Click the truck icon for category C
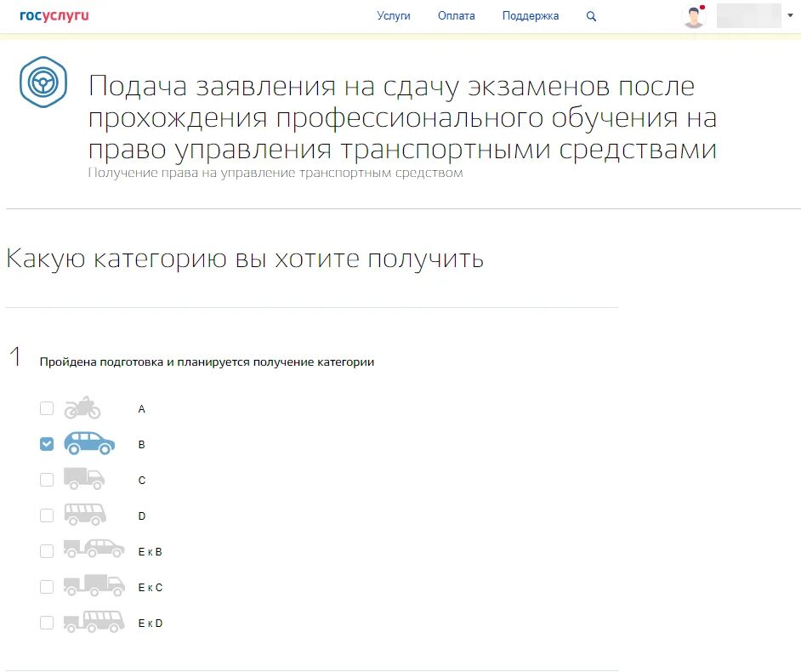Screen dimensions: 801x672 [84, 479]
